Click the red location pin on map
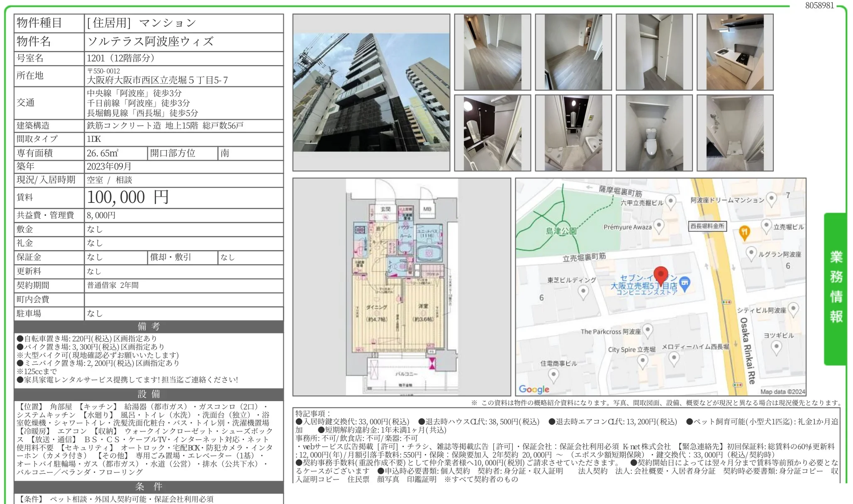The width and height of the screenshot is (853, 504). coord(660,275)
